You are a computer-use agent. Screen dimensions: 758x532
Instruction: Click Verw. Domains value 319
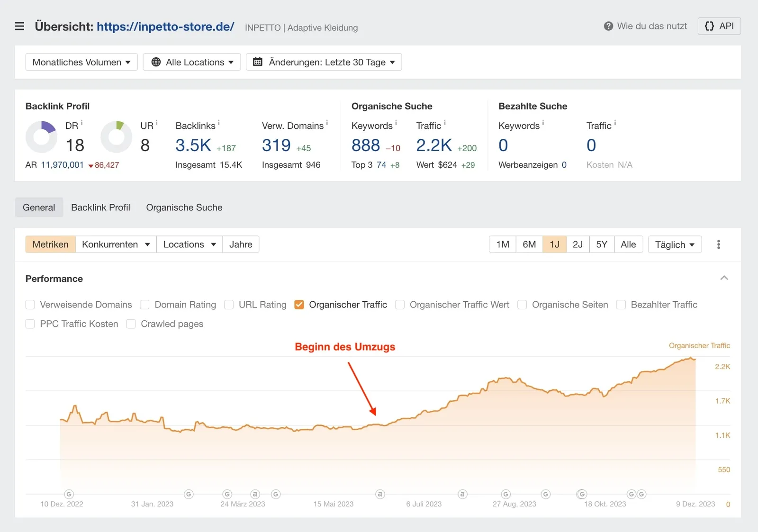pyautogui.click(x=276, y=145)
